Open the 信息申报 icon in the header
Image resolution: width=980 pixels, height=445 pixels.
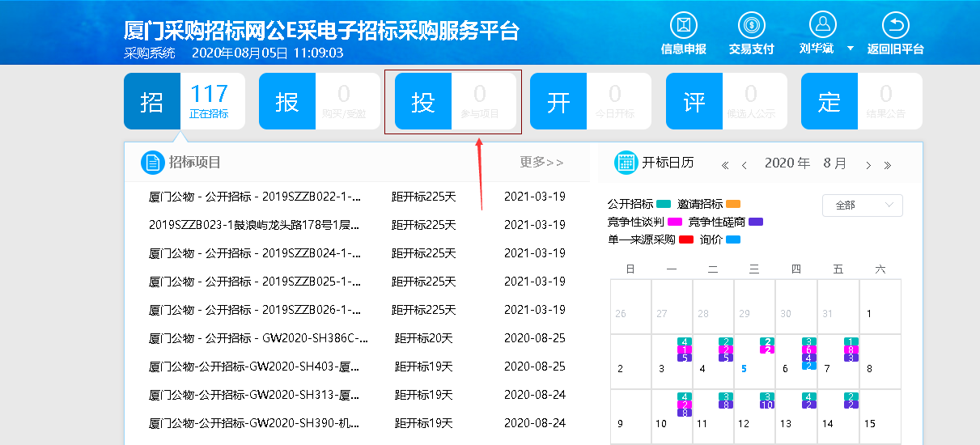point(684,24)
